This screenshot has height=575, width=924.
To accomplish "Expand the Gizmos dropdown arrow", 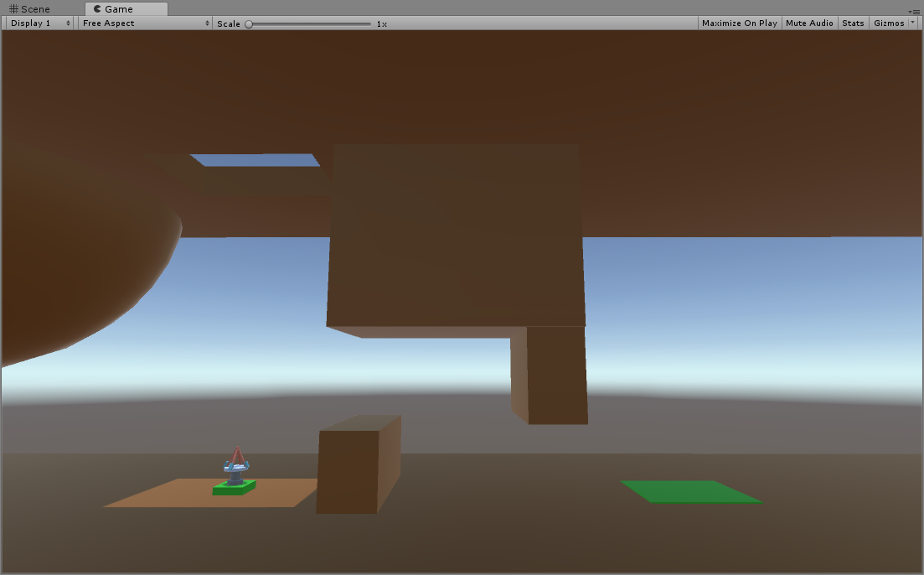I will coord(913,23).
